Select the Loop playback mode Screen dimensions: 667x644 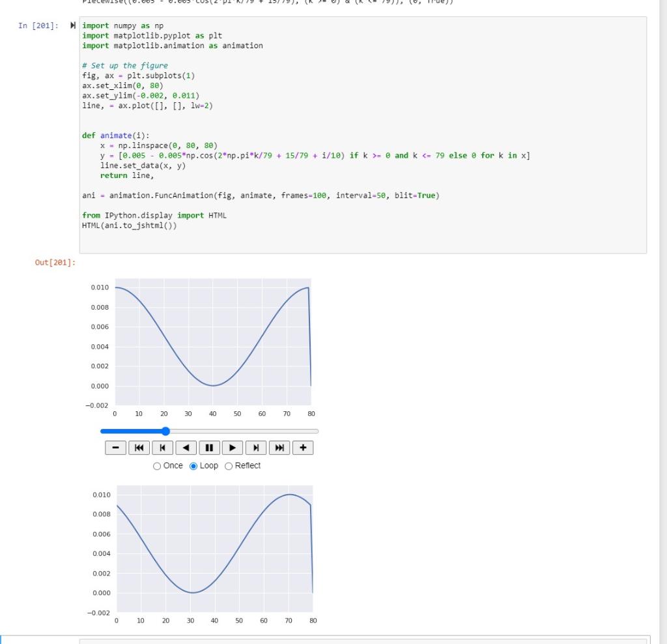click(193, 466)
